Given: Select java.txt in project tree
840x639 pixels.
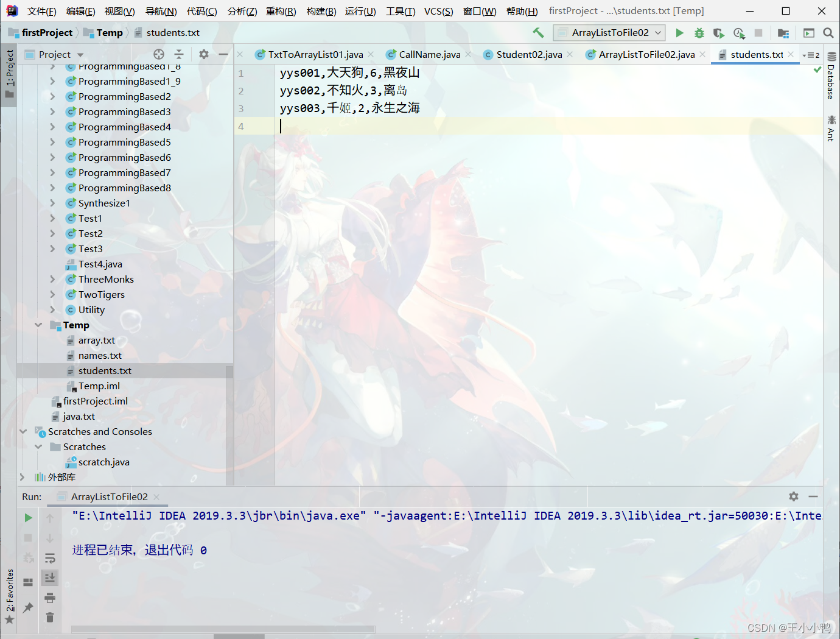Looking at the screenshot, I should point(79,416).
